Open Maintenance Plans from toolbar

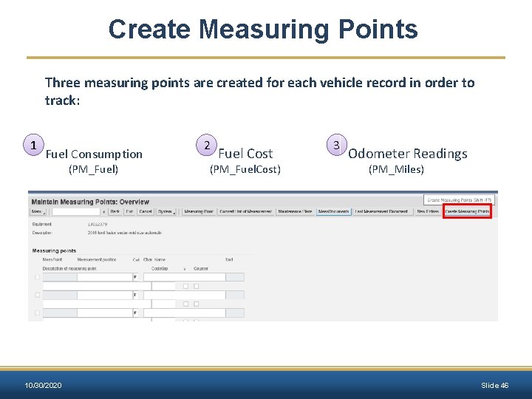pyautogui.click(x=295, y=212)
